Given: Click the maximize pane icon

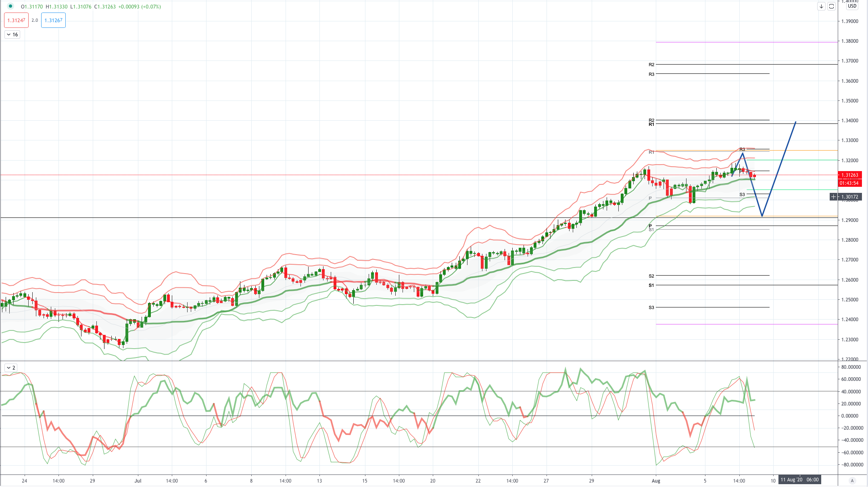Looking at the screenshot, I should [x=831, y=6].
